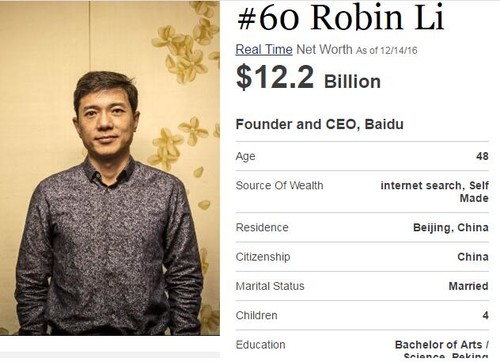Select the Robin Li portrait photo

tap(110, 168)
